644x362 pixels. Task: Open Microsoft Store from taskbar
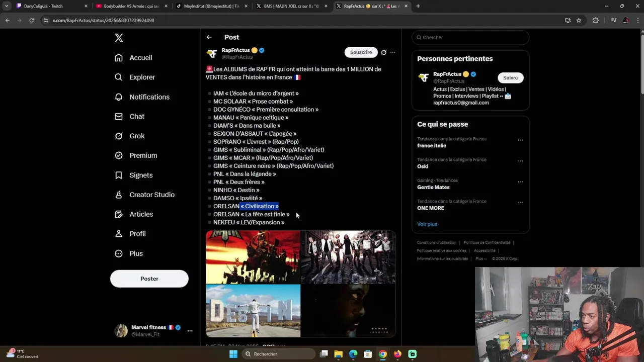pyautogui.click(x=368, y=354)
